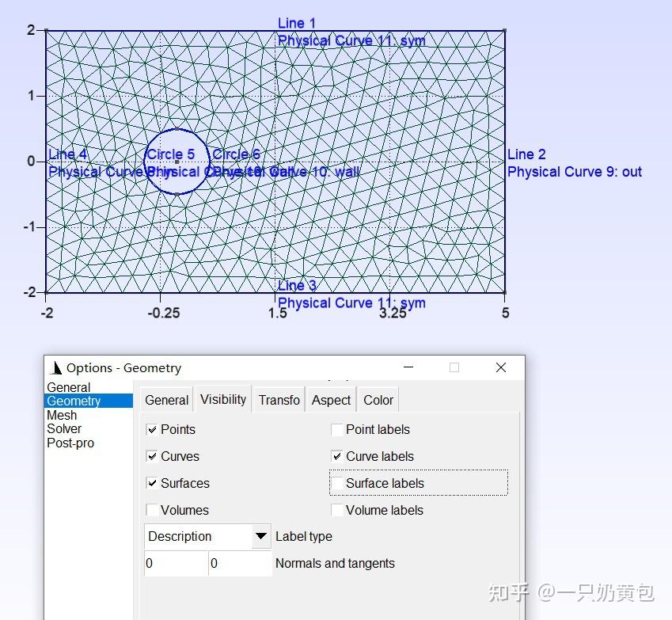Open the Gmsh menu icon in the dialog title bar
This screenshot has width=672, height=620.
(x=55, y=367)
